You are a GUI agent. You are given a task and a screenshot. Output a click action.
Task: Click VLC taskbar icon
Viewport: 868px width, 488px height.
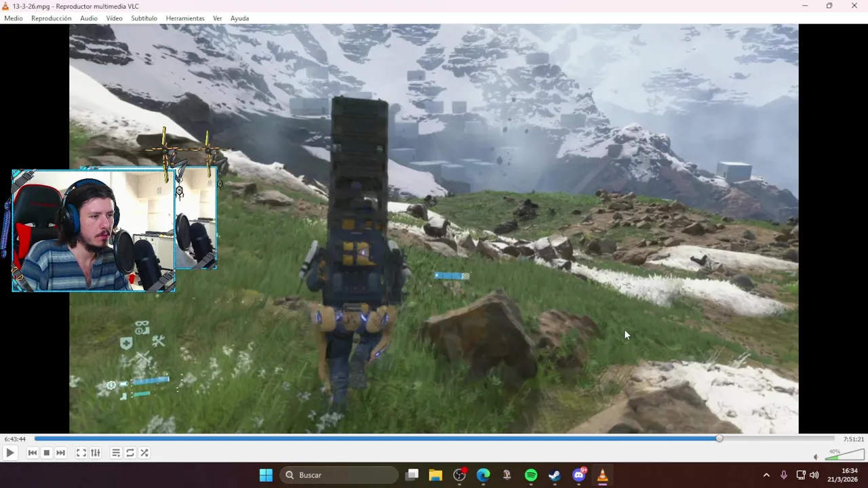click(602, 475)
